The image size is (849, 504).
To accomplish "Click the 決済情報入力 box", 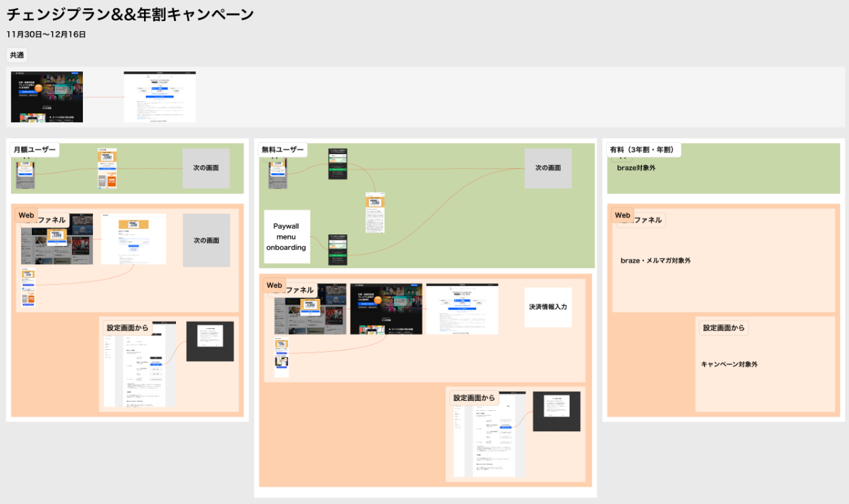I will (x=547, y=307).
